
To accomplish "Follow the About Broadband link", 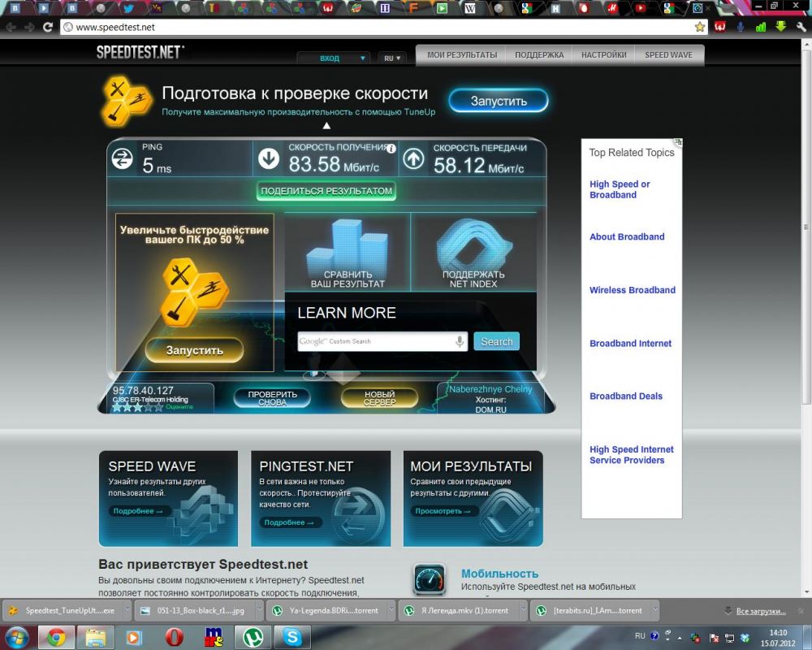I will pyautogui.click(x=627, y=237).
